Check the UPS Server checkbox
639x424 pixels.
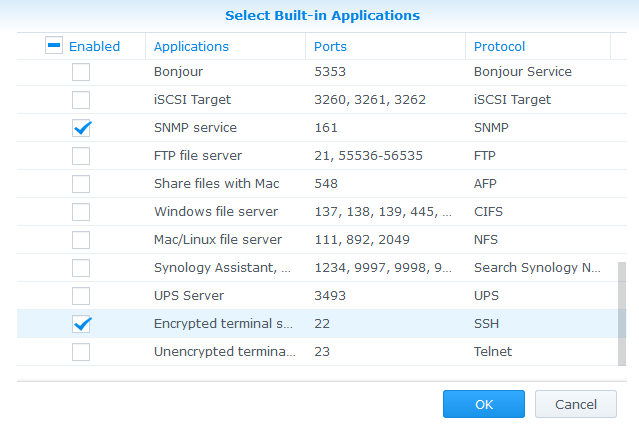click(x=81, y=296)
